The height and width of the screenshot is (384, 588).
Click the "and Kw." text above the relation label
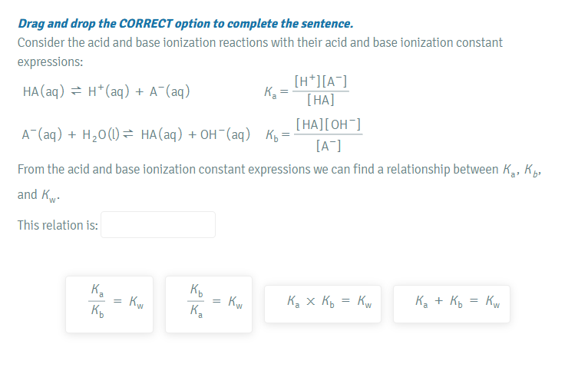[x=38, y=195]
